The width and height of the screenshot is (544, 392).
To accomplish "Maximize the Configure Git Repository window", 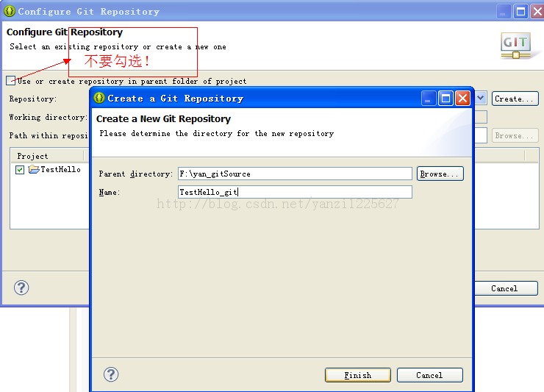I will point(520,12).
